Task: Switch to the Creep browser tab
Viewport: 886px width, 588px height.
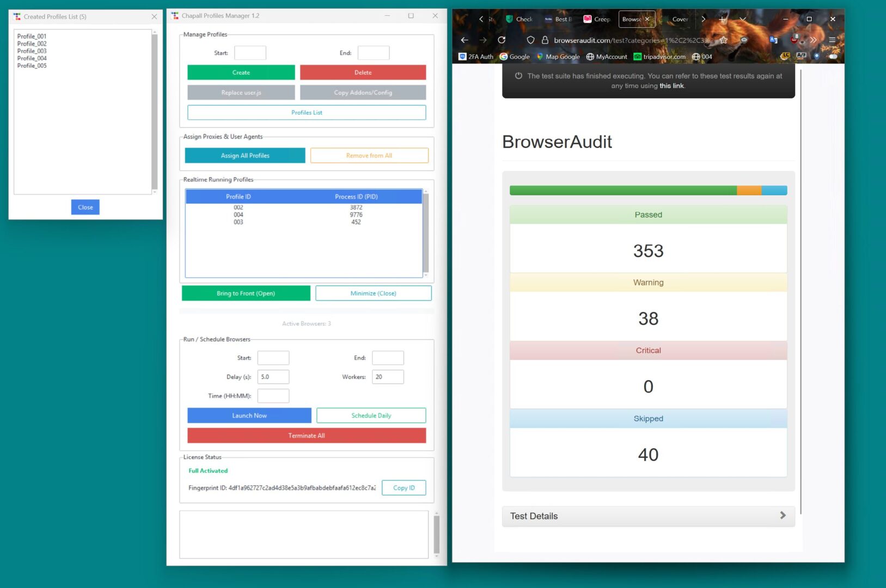Action: pos(597,19)
